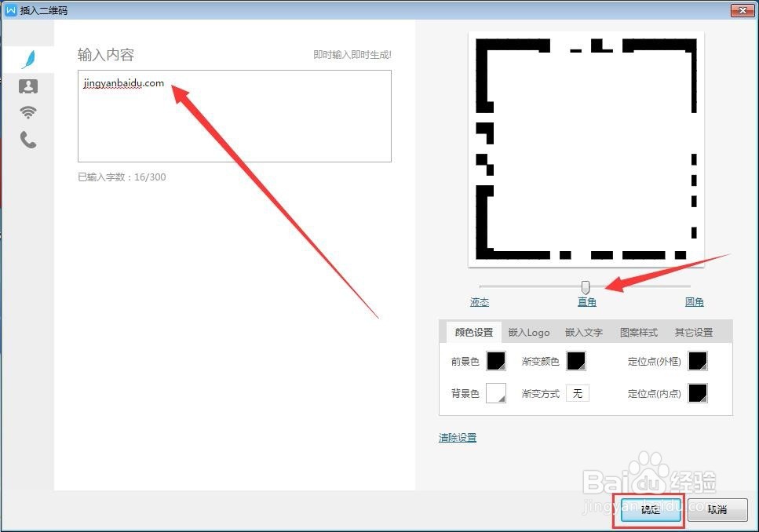Change the 定位点(内点) color
759x532 pixels.
click(698, 393)
